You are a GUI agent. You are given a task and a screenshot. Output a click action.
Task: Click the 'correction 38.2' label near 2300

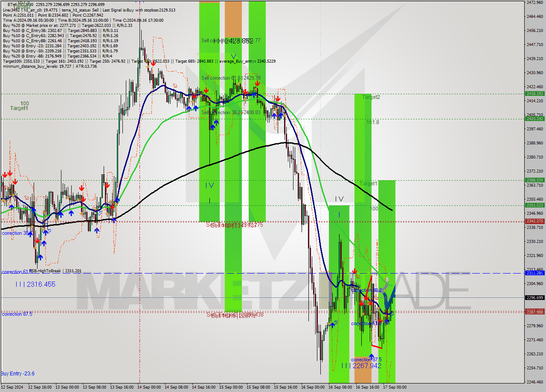click(366, 290)
